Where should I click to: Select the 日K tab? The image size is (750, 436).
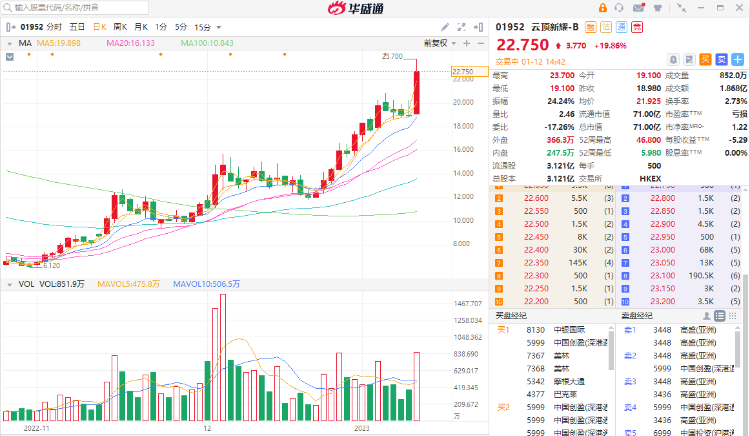(99, 27)
